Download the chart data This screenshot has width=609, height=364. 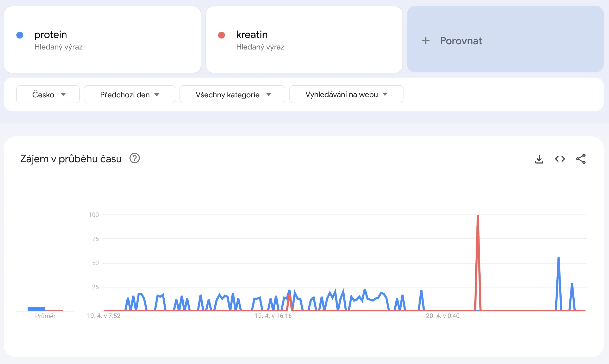pyautogui.click(x=539, y=159)
